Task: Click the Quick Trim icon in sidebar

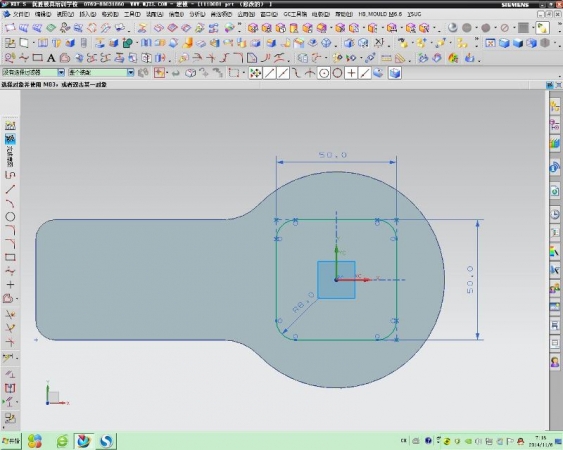Action: click(10, 314)
